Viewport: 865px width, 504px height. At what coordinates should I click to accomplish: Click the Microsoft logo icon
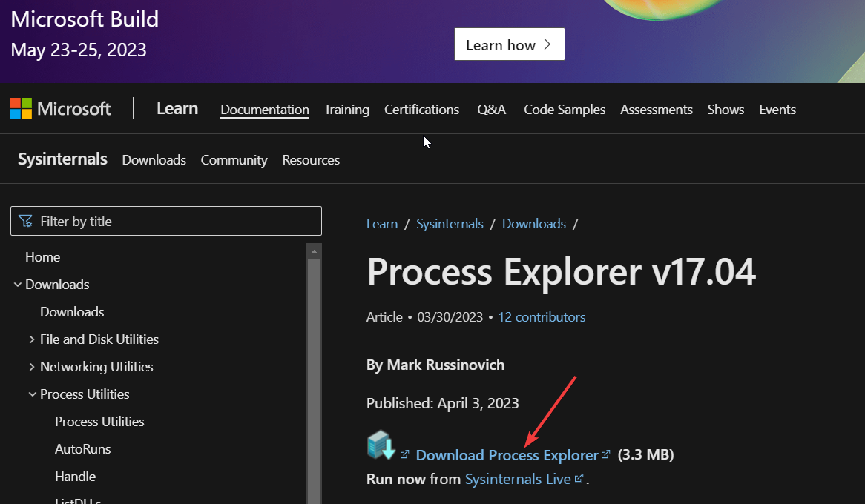coord(20,108)
